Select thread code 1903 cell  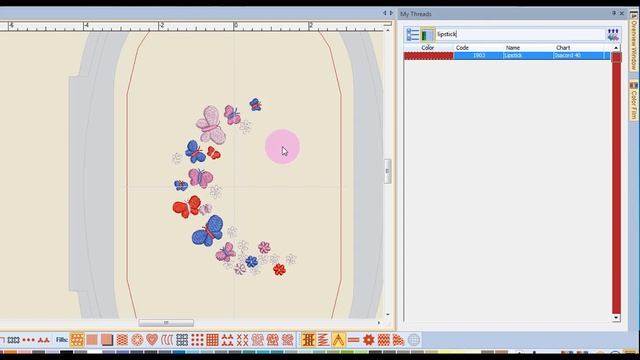(478, 56)
